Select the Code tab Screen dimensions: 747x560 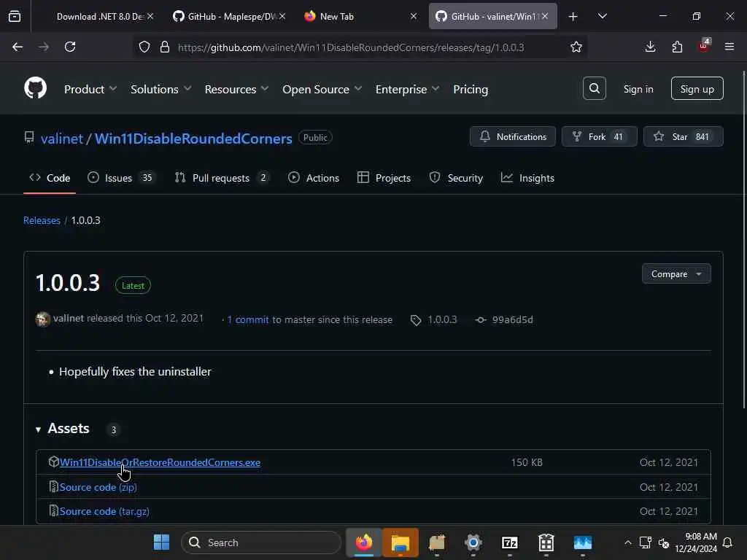[x=50, y=178]
